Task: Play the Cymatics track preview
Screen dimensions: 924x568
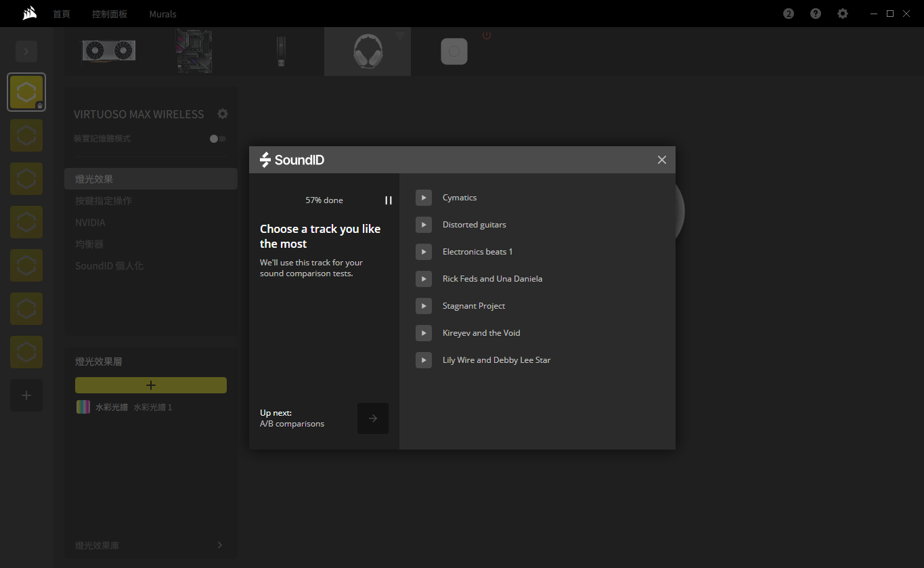Action: (x=423, y=198)
